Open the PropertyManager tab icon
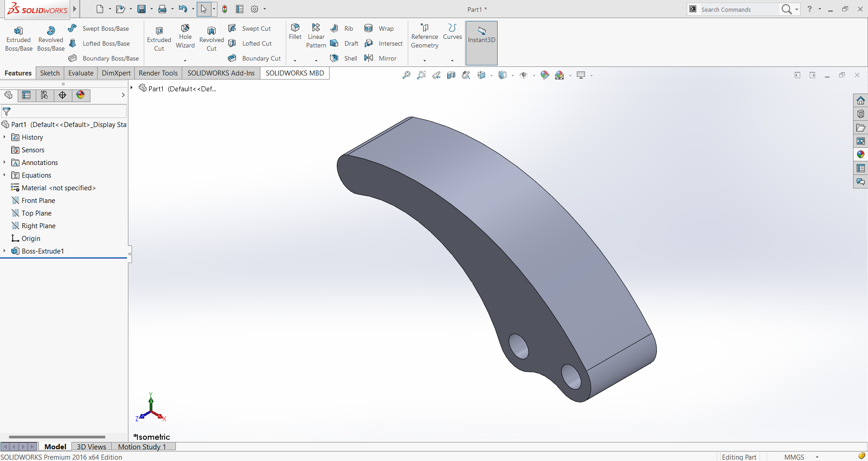Viewport: 868px width, 461px height. coord(26,95)
